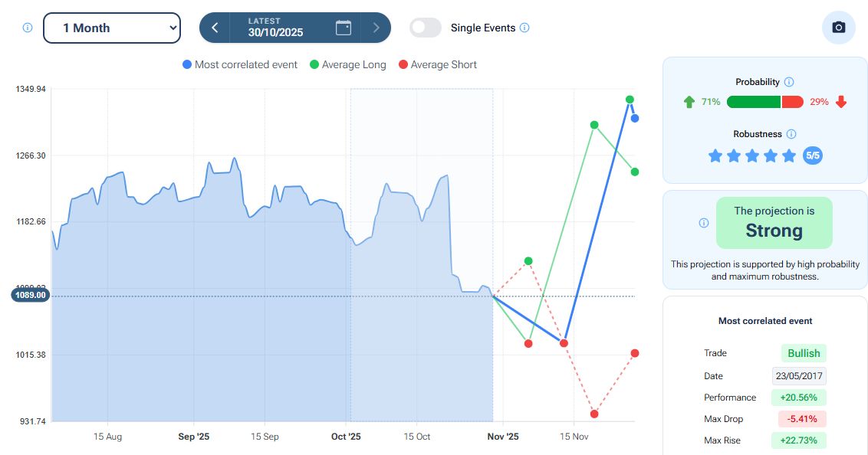Go to the previous date with left chevron
The image size is (868, 455).
click(x=215, y=28)
